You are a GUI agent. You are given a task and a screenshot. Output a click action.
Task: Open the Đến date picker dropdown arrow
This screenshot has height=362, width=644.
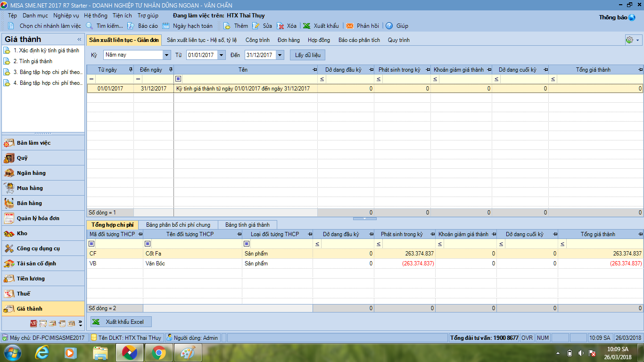coord(280,55)
